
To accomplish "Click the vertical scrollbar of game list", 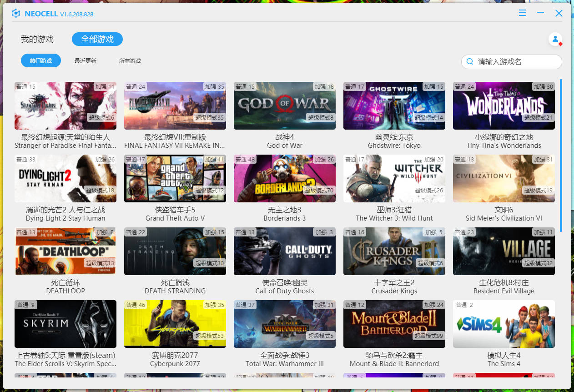I will (561, 155).
